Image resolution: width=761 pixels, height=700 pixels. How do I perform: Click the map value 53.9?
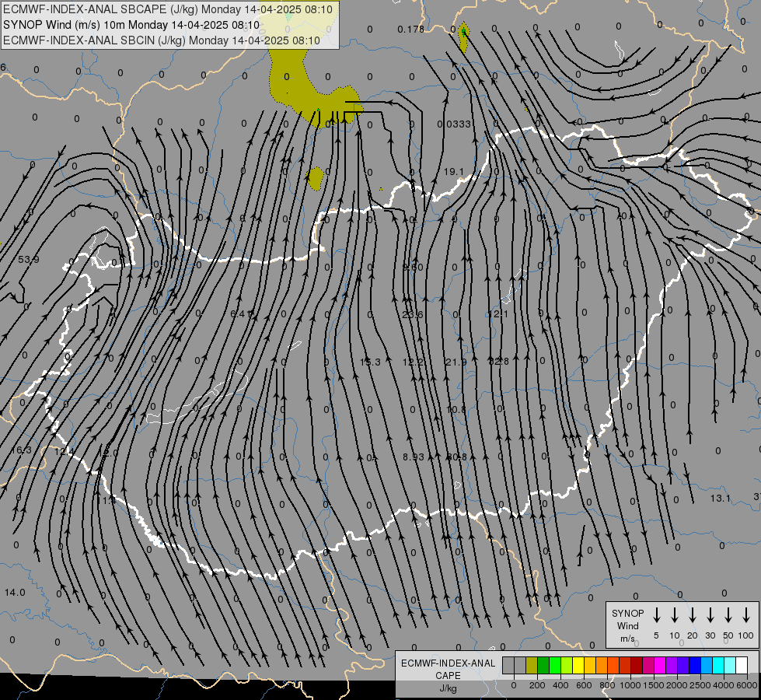click(x=29, y=260)
